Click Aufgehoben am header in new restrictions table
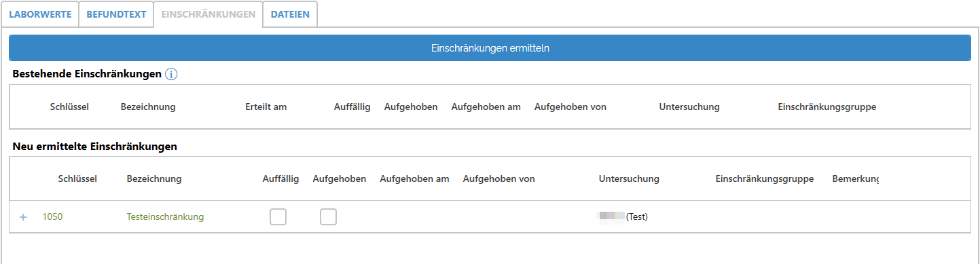 pyautogui.click(x=414, y=179)
